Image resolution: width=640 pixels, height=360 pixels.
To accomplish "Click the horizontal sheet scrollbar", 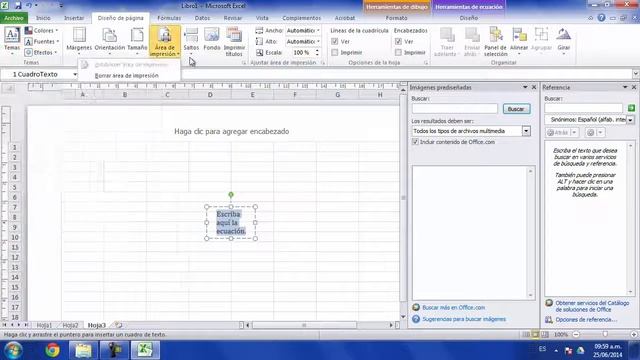I will click(x=304, y=325).
